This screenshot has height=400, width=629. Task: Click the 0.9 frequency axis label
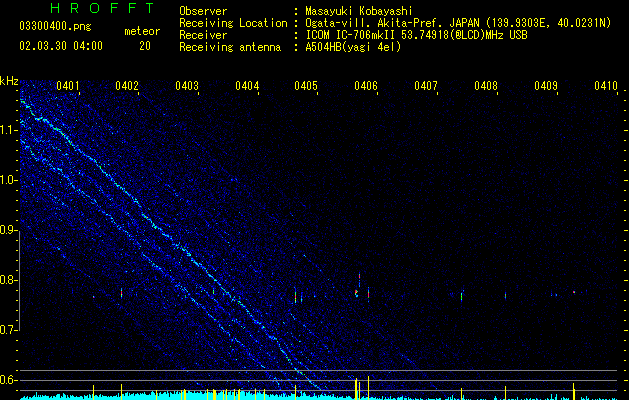tap(9, 230)
